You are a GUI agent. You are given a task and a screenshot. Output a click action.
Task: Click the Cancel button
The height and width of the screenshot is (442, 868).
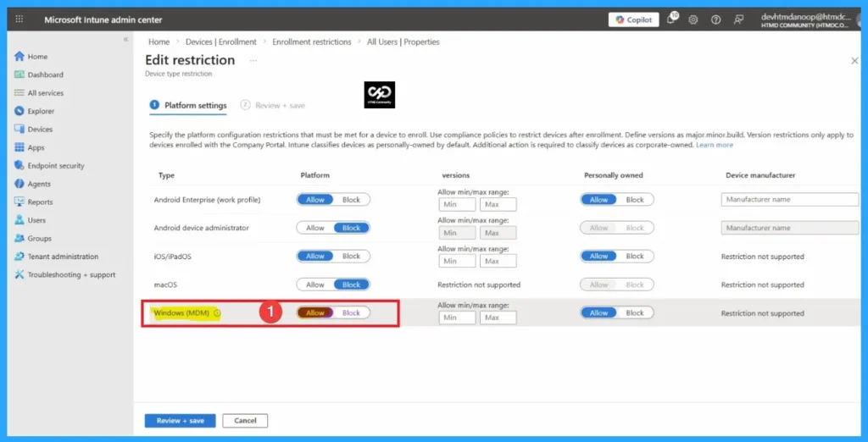[x=245, y=421]
